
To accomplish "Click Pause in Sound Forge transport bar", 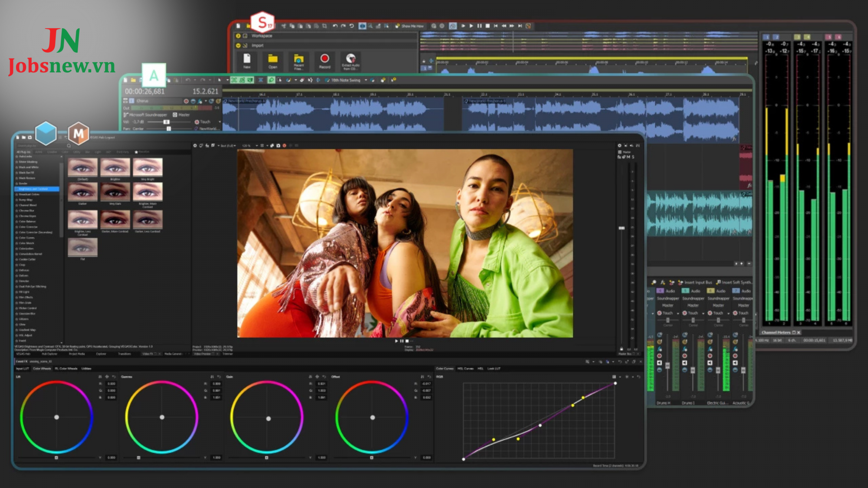I will coord(479,26).
